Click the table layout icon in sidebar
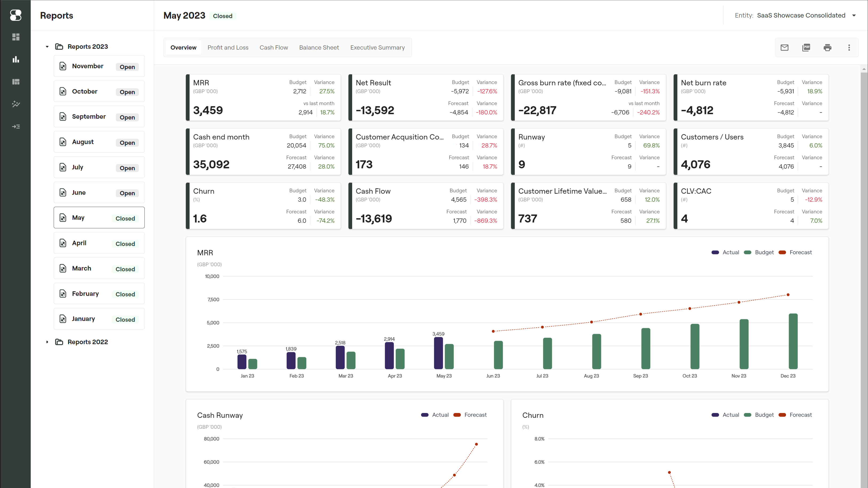The height and width of the screenshot is (488, 868). point(15,82)
